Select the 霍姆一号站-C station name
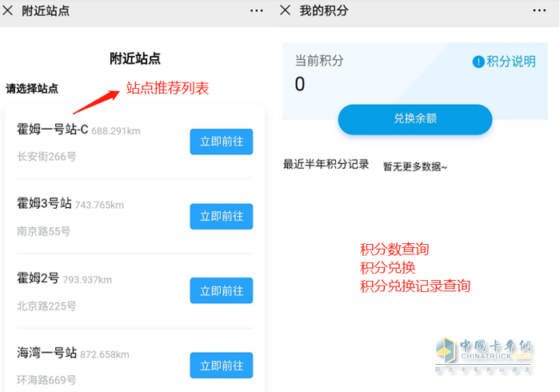This screenshot has height=392, width=560. click(52, 129)
